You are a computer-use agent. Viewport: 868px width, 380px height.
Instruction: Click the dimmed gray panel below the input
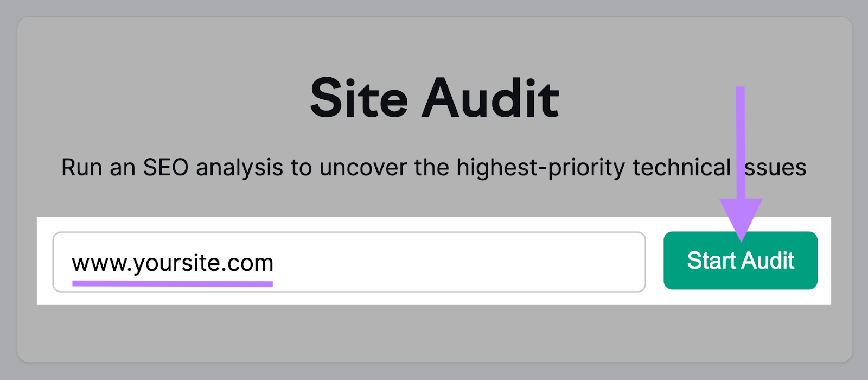(434, 334)
